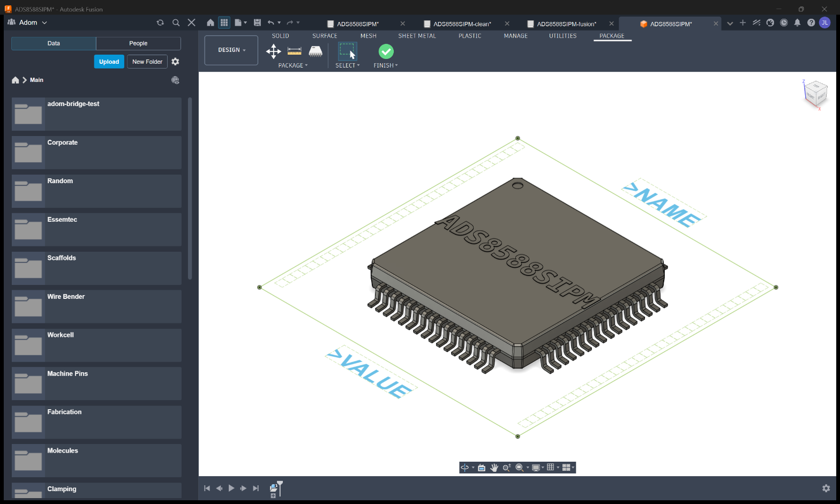Switch to the UTILITIES ribbon tab

[x=563, y=36]
